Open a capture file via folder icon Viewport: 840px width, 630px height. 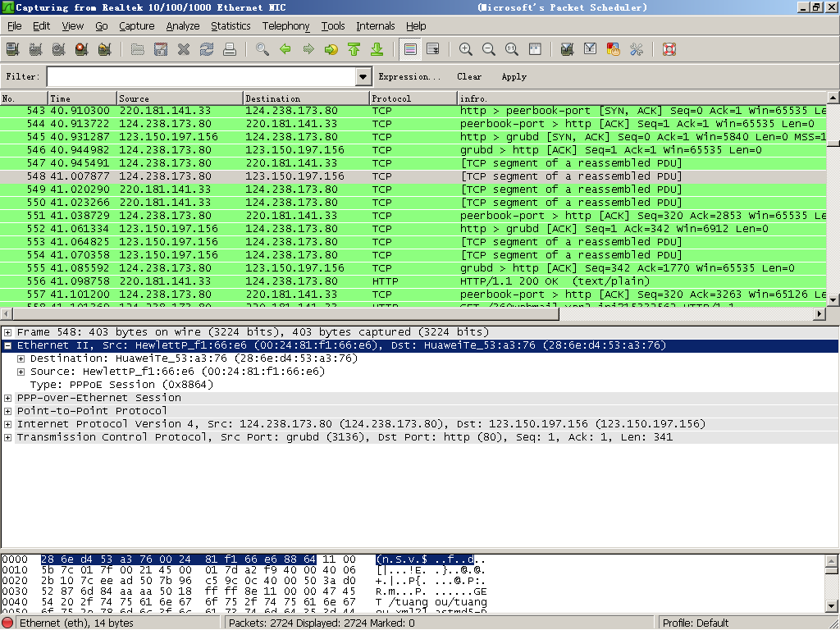(x=138, y=50)
